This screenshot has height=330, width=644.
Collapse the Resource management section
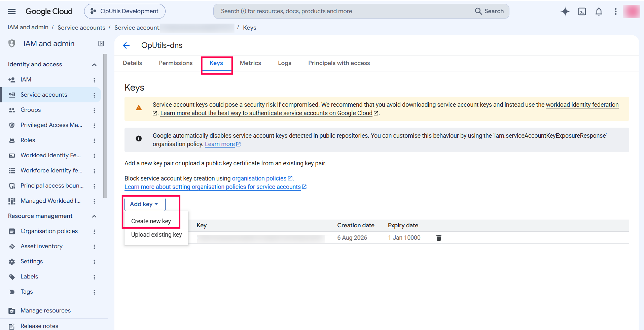[x=94, y=216]
